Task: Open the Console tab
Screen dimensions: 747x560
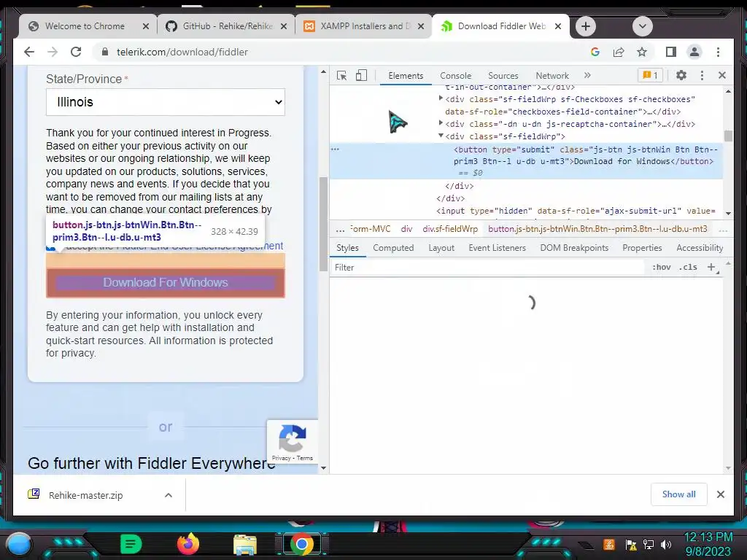Action: 455,76
